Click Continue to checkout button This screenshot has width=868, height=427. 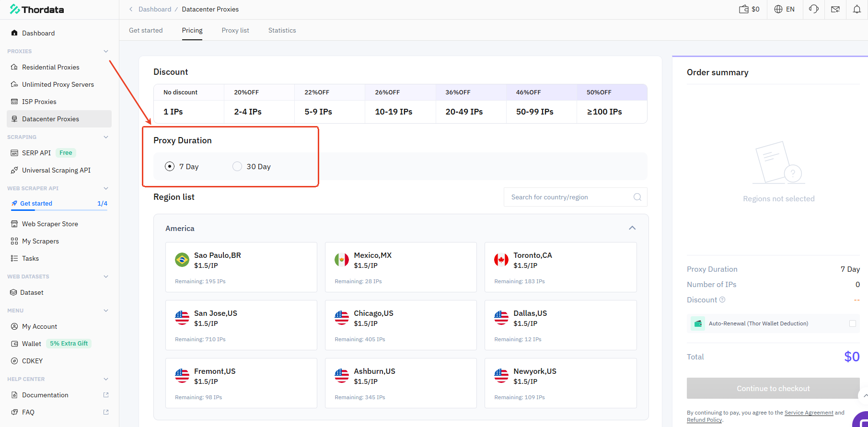click(773, 388)
